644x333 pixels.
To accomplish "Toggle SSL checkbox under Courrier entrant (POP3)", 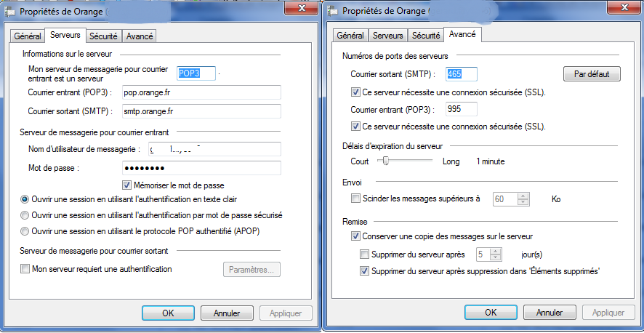I will click(355, 126).
